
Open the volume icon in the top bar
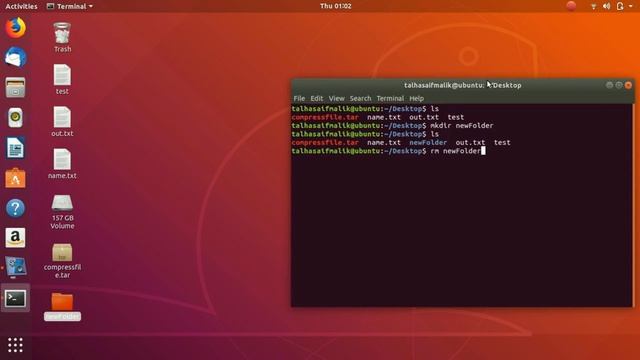pyautogui.click(x=607, y=6)
